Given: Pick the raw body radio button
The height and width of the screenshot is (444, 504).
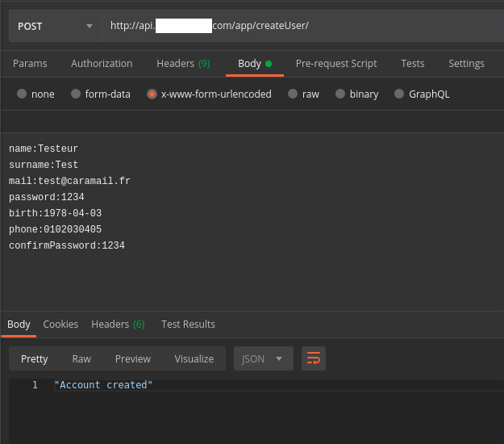Looking at the screenshot, I should pos(293,94).
